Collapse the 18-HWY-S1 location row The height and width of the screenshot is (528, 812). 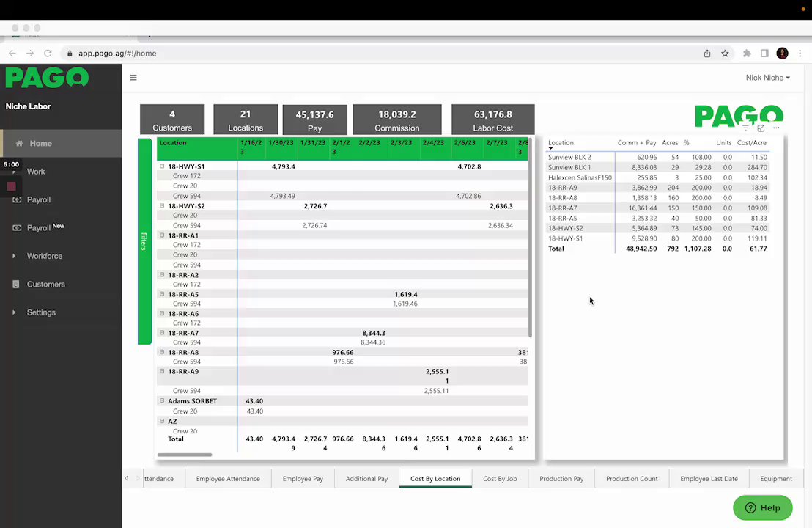coord(162,166)
